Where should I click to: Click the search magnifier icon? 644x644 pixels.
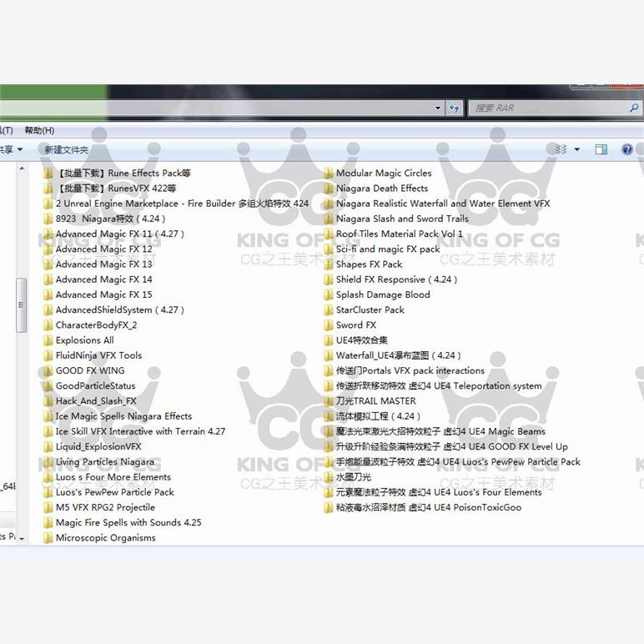click(634, 108)
